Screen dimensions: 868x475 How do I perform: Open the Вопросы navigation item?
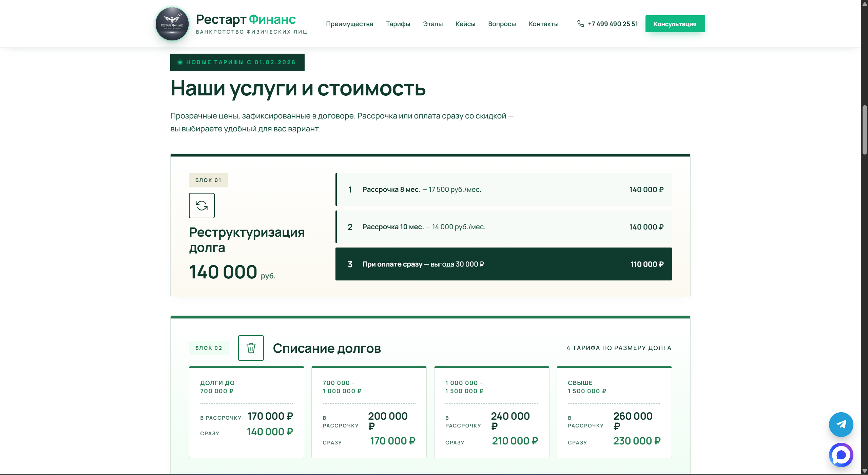pos(502,24)
